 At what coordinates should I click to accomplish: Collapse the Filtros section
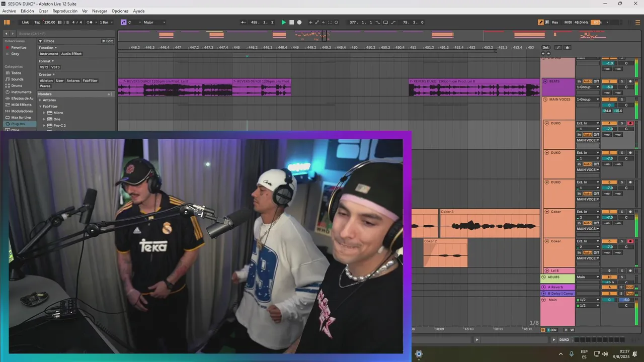point(40,41)
